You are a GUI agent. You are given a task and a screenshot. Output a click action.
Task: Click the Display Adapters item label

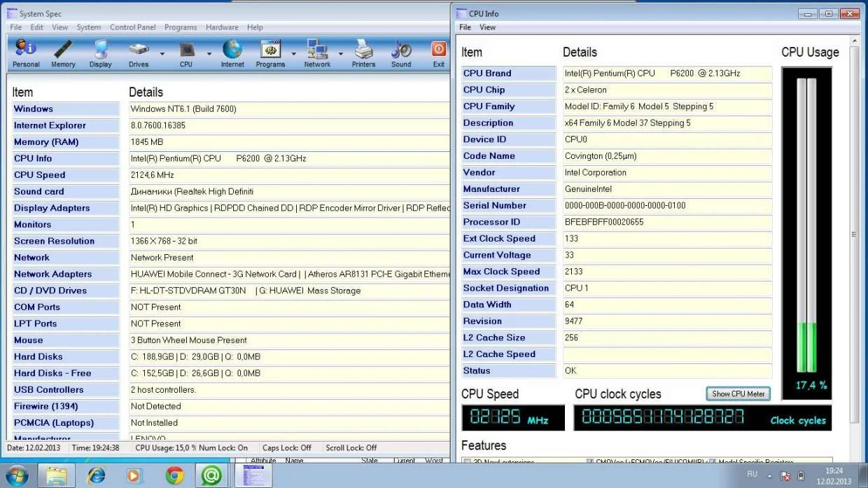click(x=52, y=208)
